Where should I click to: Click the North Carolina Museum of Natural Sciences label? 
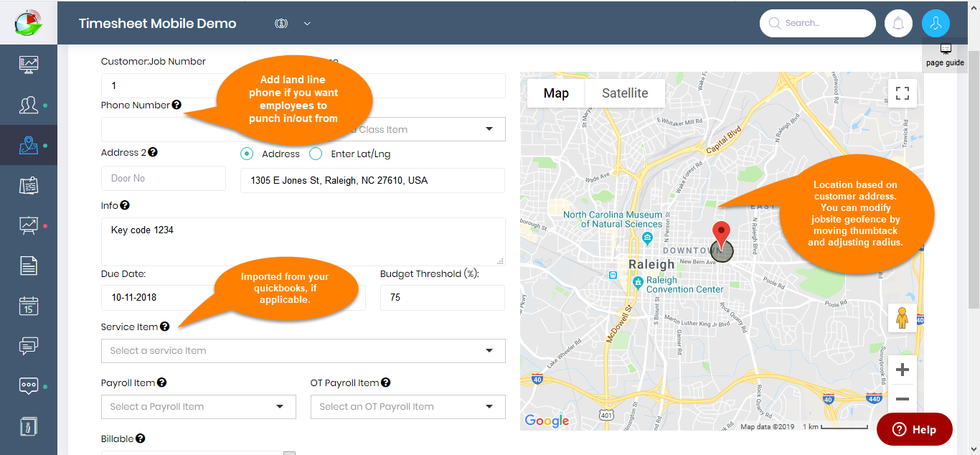[613, 219]
